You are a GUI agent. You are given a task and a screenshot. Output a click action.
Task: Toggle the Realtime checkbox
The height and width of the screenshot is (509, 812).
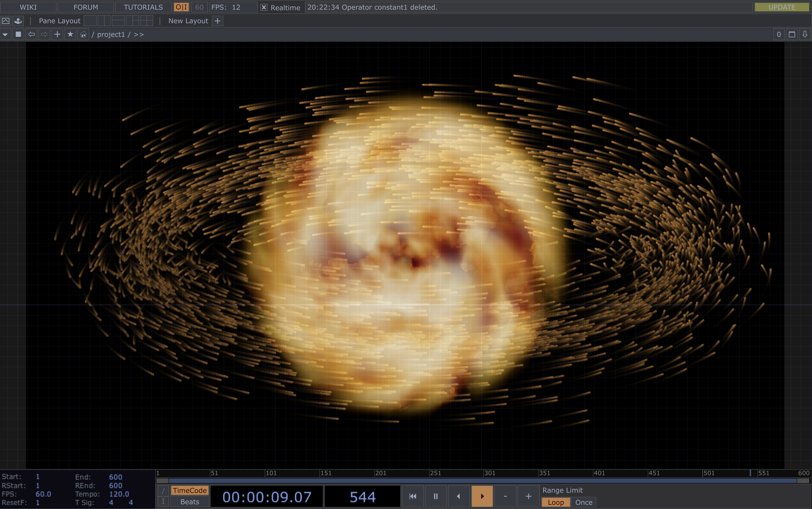pos(264,7)
